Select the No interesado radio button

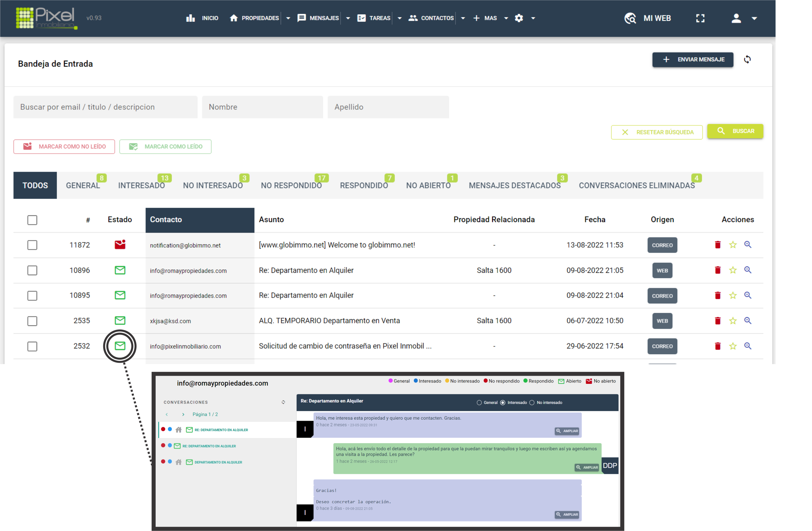532,403
